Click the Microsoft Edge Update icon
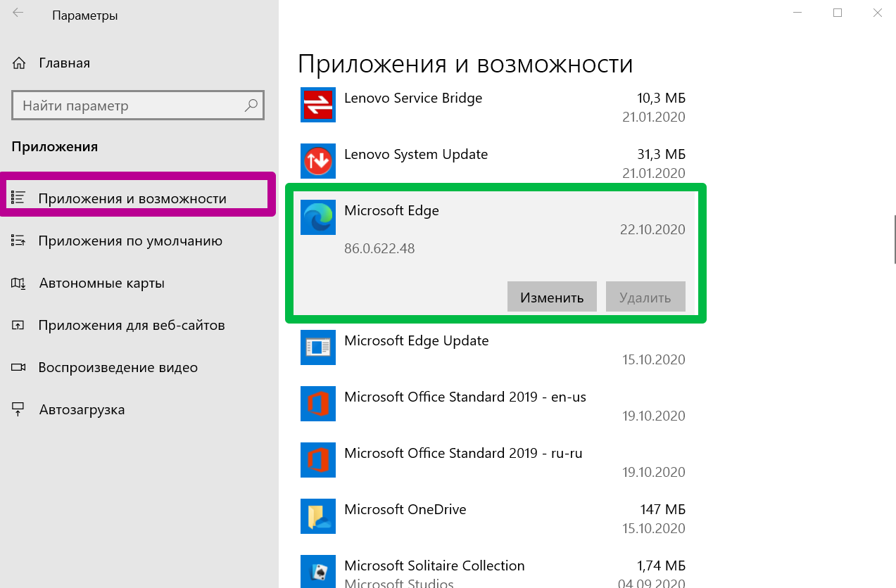This screenshot has height=588, width=896. [x=318, y=347]
